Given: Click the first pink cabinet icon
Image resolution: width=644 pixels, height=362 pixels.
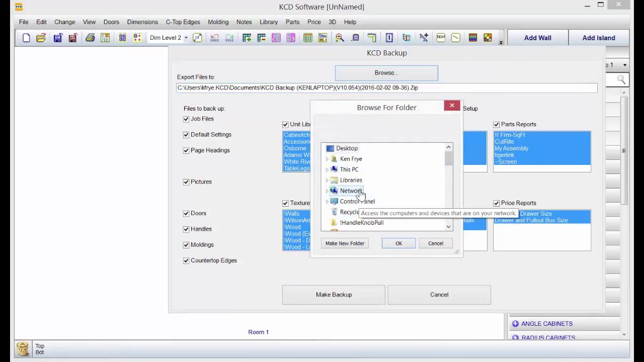Looking at the screenshot, I should [276, 38].
